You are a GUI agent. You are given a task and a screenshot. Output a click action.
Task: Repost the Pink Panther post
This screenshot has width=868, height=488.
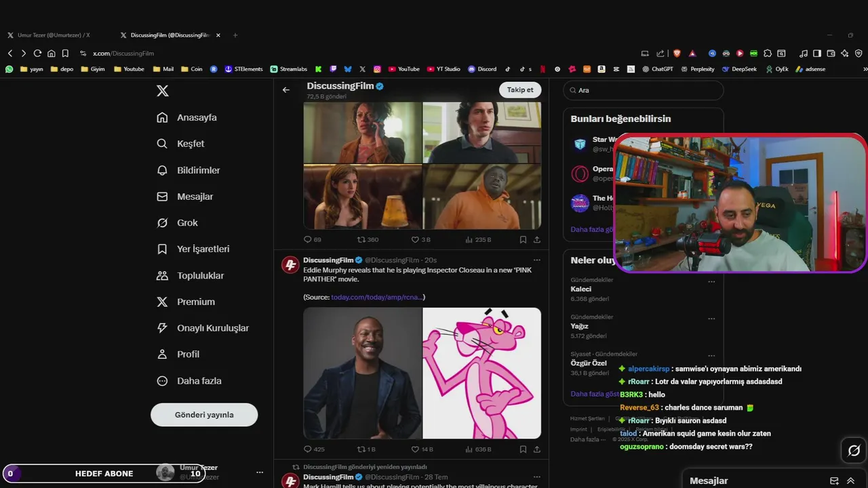[366, 449]
